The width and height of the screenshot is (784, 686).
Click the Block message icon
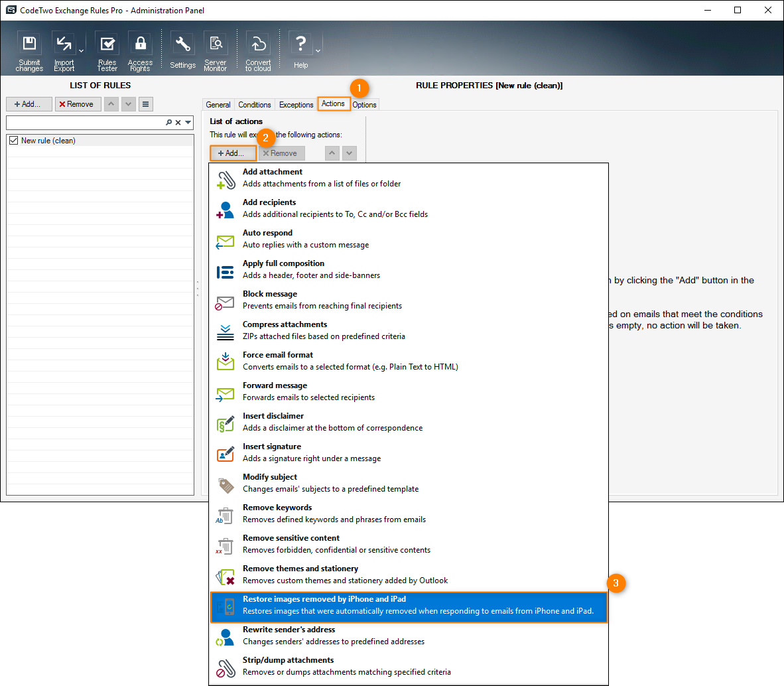226,302
